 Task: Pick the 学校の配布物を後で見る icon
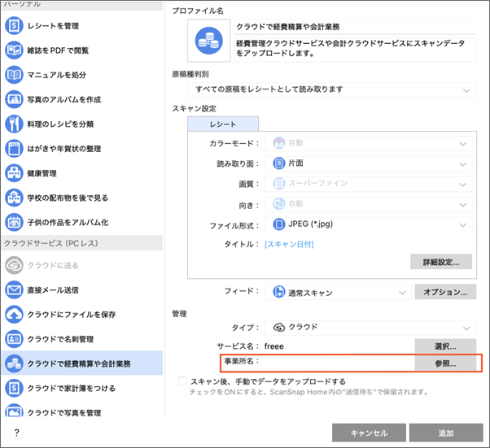14,198
